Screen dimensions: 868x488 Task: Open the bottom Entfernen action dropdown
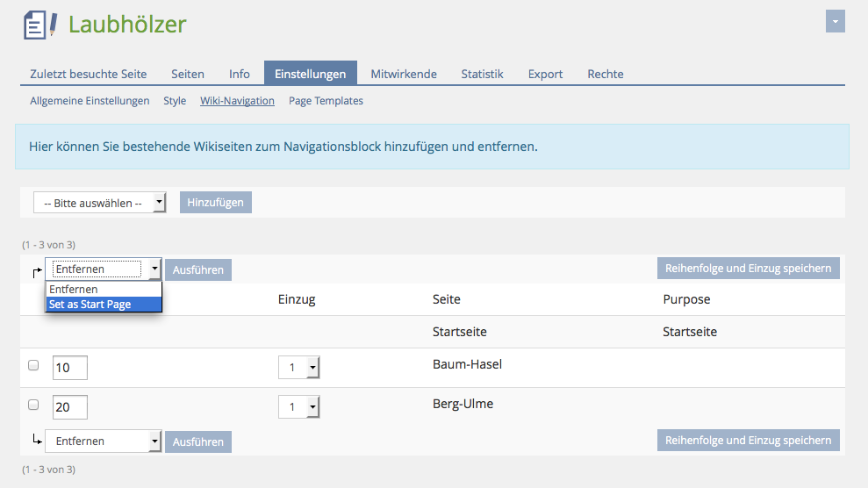click(104, 441)
